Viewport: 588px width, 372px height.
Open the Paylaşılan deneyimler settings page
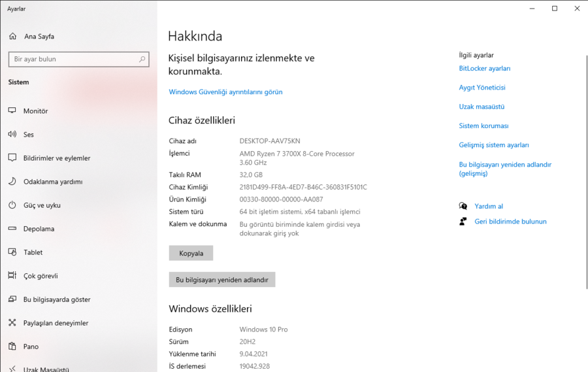coord(56,323)
